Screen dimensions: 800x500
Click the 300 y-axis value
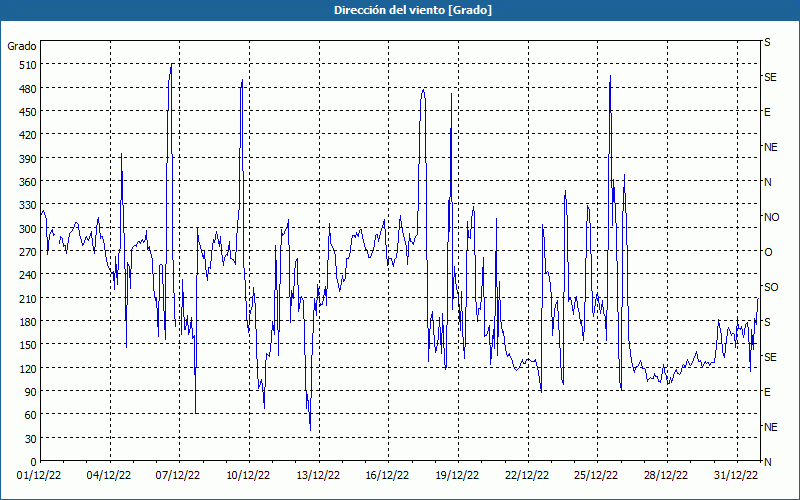tap(27, 229)
